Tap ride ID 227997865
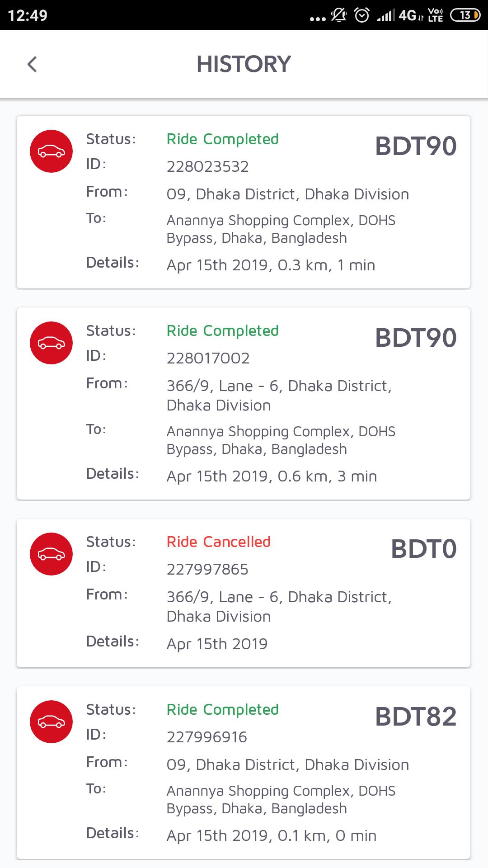The width and height of the screenshot is (488, 868). pos(207,570)
